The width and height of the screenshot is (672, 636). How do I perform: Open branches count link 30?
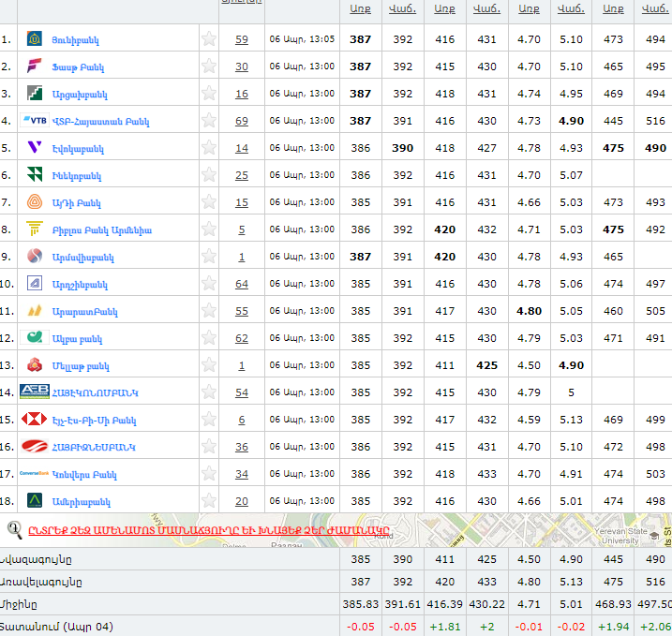click(242, 67)
